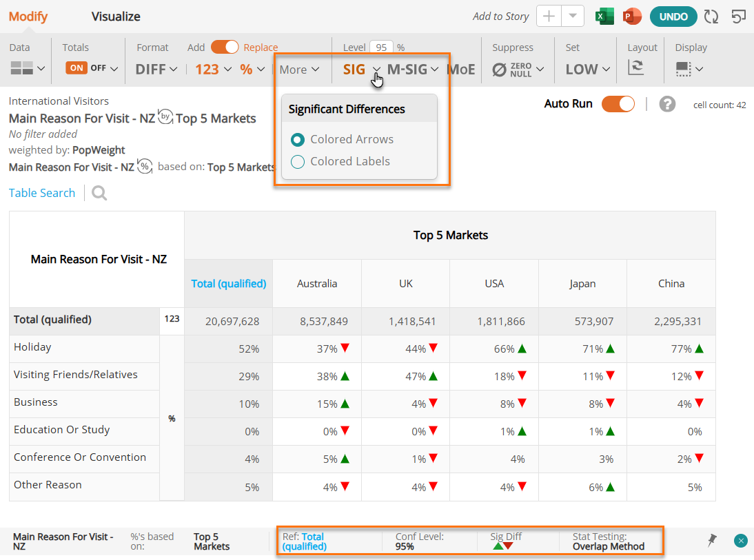Switch to the Visualize tab

tap(116, 17)
